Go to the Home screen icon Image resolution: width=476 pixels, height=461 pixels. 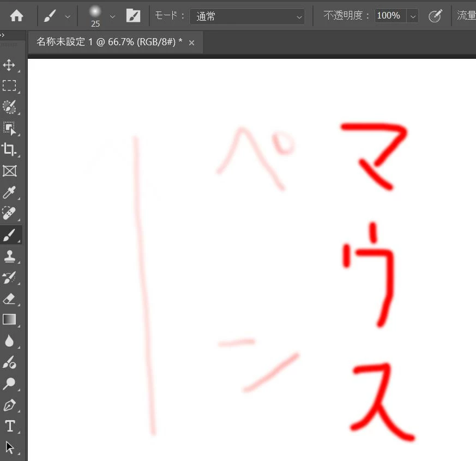coord(16,16)
